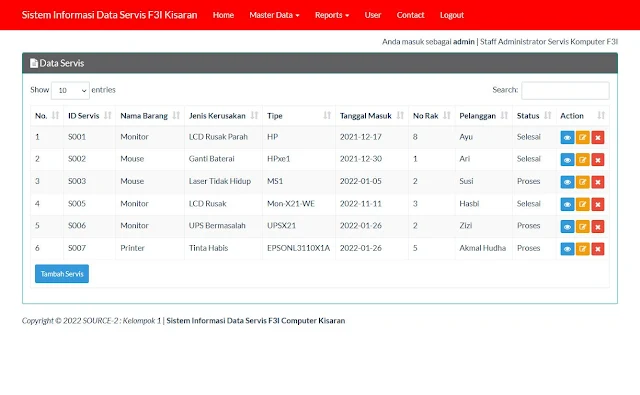Edit service record S002

(x=583, y=160)
